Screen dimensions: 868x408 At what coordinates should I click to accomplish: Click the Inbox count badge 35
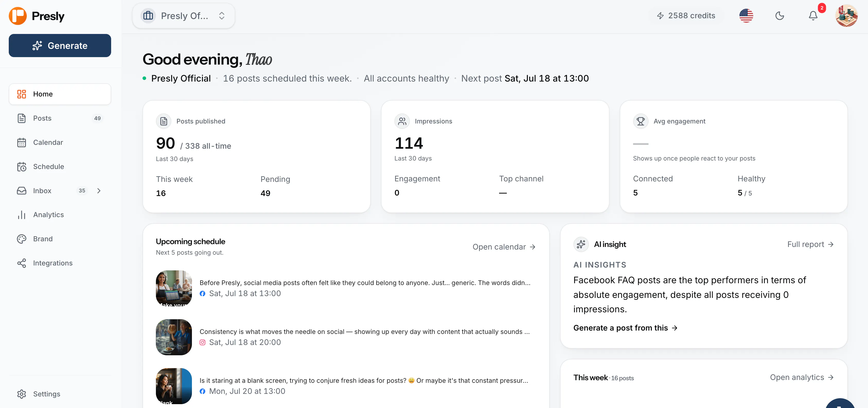82,191
